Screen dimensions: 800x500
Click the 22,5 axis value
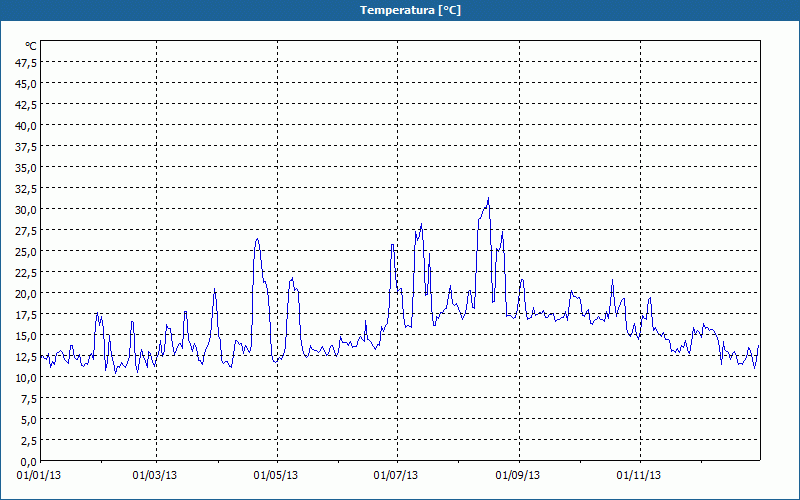point(27,273)
